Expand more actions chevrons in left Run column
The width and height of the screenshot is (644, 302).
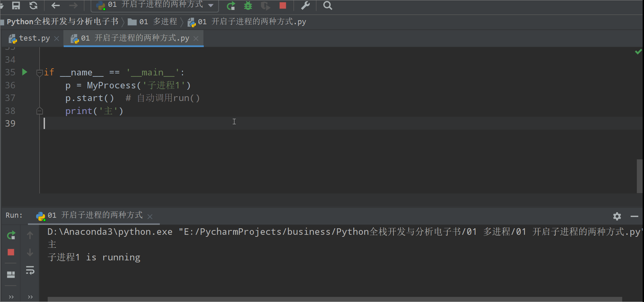[11, 297]
